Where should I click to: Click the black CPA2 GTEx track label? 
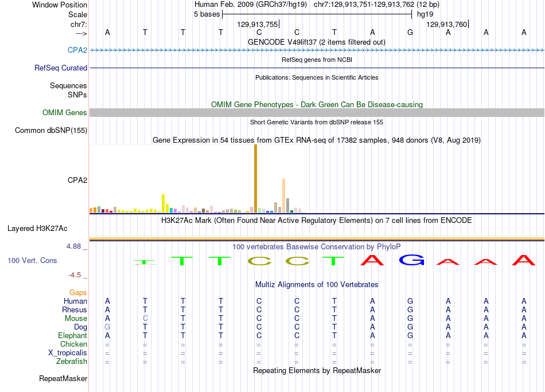click(77, 180)
